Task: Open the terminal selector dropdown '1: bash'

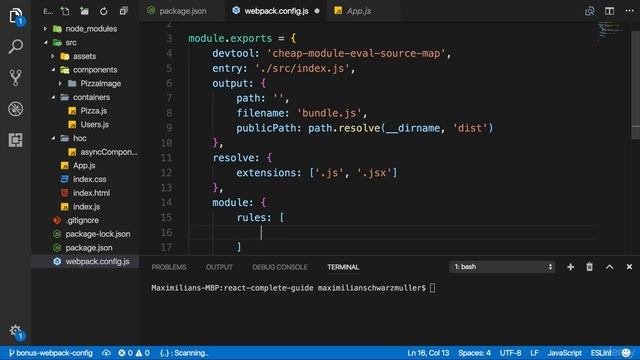Action: click(x=502, y=267)
